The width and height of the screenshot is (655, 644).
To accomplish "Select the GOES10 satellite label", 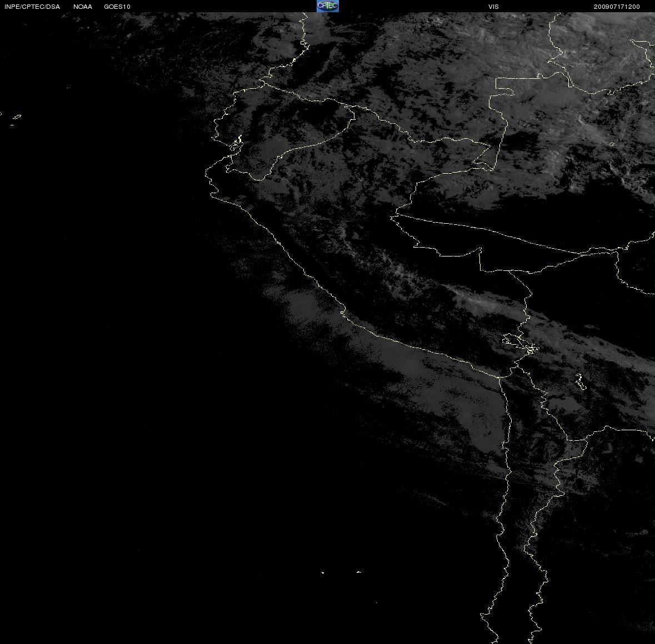I will point(117,7).
